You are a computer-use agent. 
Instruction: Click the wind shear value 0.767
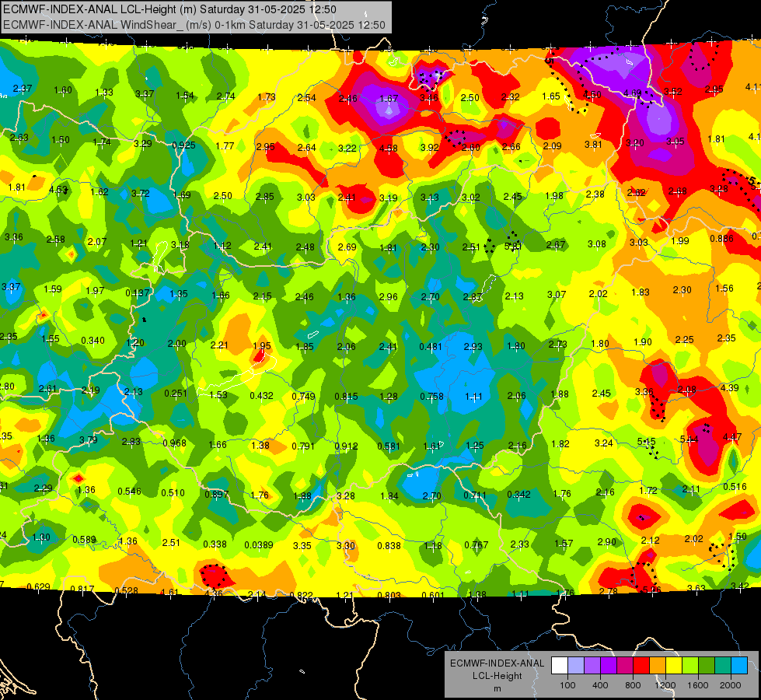476,545
